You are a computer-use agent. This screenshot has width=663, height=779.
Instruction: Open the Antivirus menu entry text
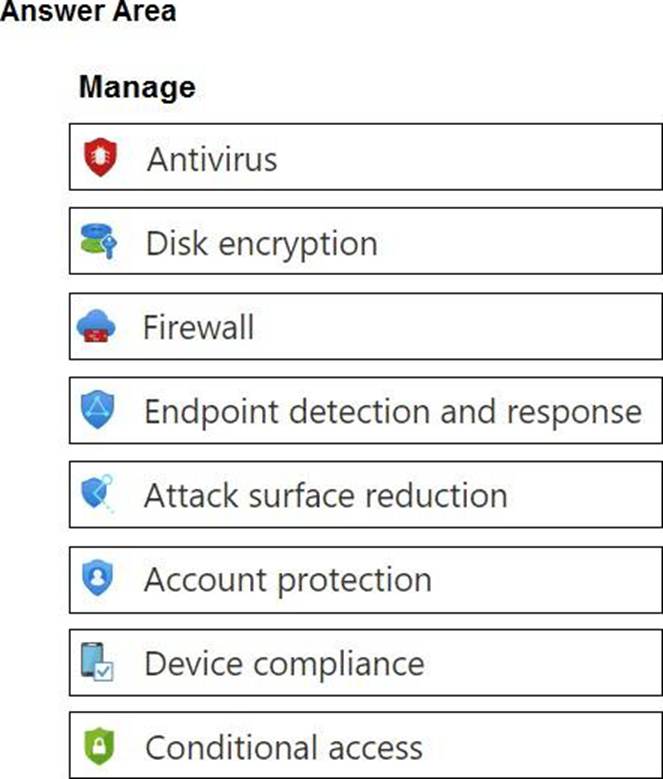tap(212, 158)
